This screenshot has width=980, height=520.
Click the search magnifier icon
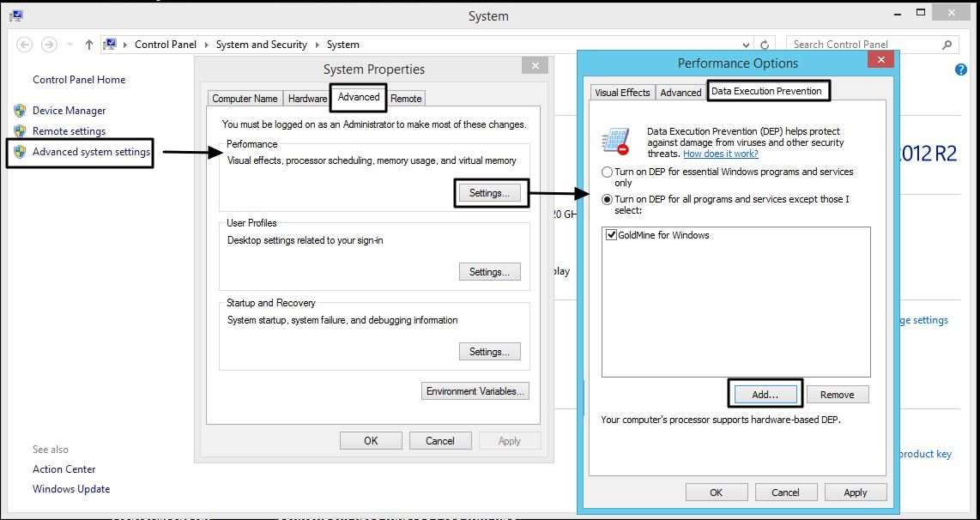pyautogui.click(x=947, y=45)
